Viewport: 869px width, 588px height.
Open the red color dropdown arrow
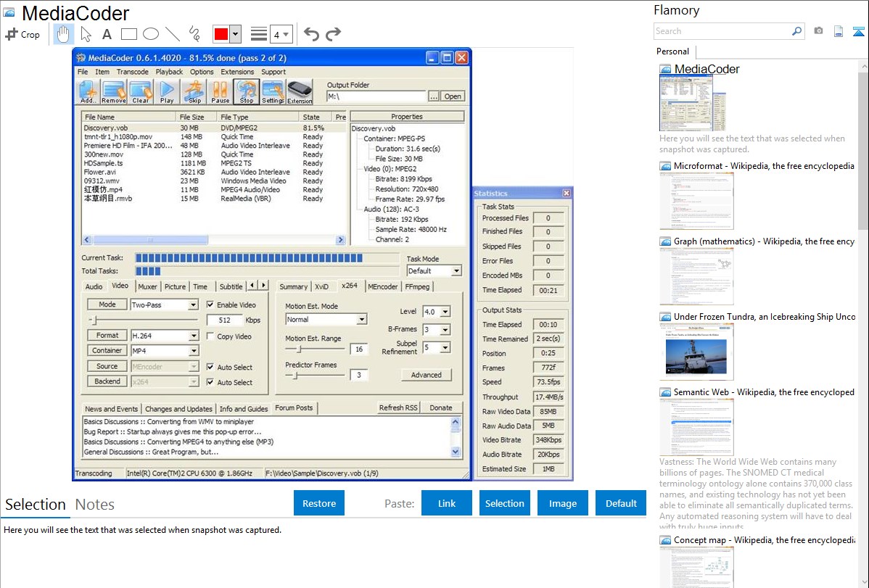click(x=235, y=34)
